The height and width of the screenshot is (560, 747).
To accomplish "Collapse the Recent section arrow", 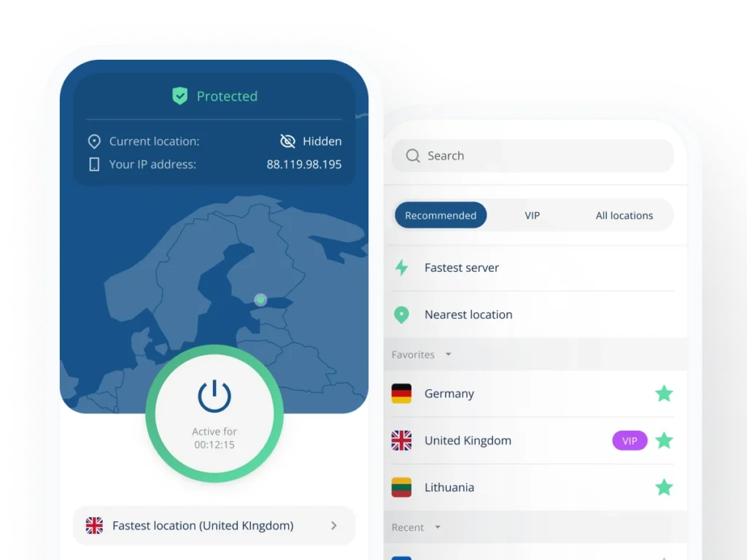I will tap(438, 527).
